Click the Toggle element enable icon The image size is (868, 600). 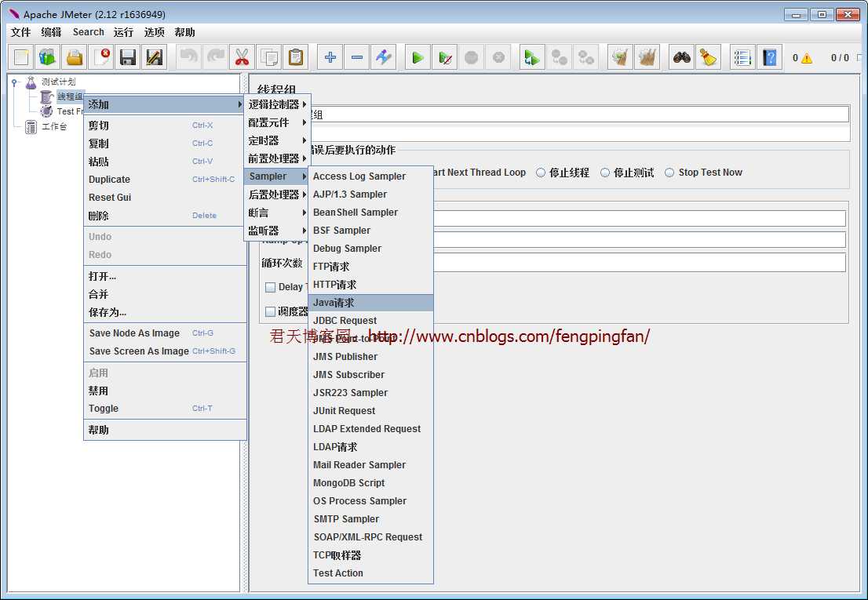[384, 57]
